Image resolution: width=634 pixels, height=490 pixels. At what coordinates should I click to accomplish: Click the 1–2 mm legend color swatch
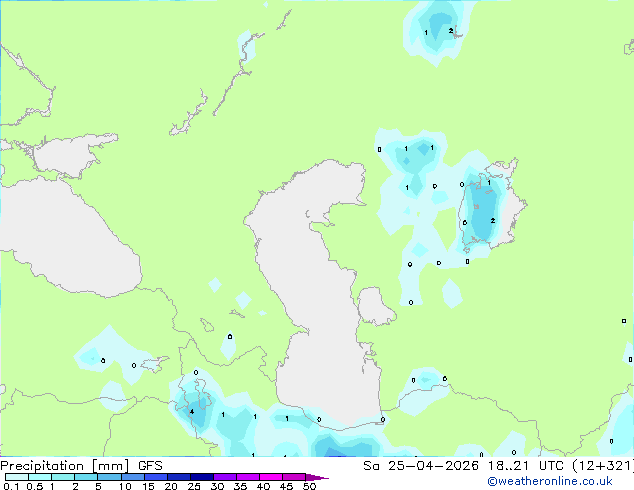pos(63,477)
